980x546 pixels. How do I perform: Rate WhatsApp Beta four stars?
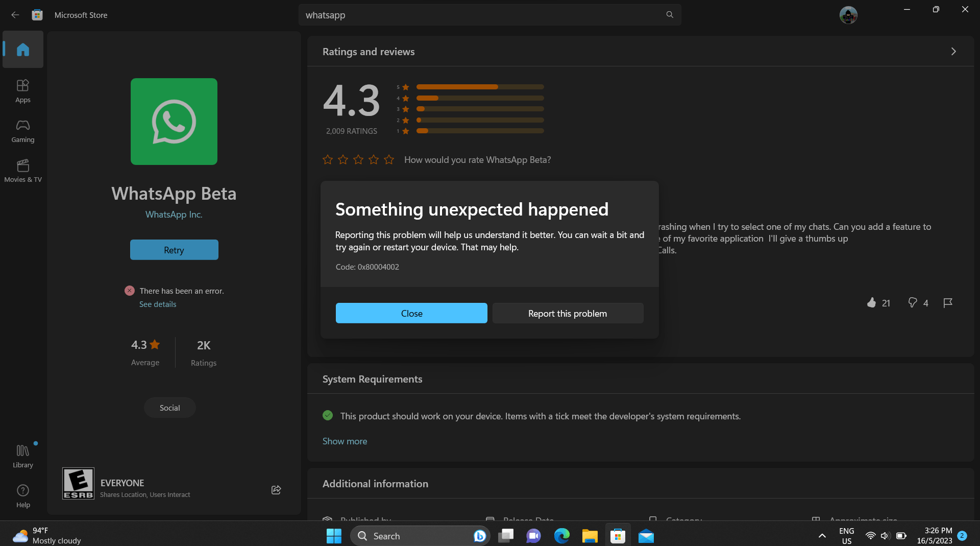click(x=374, y=160)
